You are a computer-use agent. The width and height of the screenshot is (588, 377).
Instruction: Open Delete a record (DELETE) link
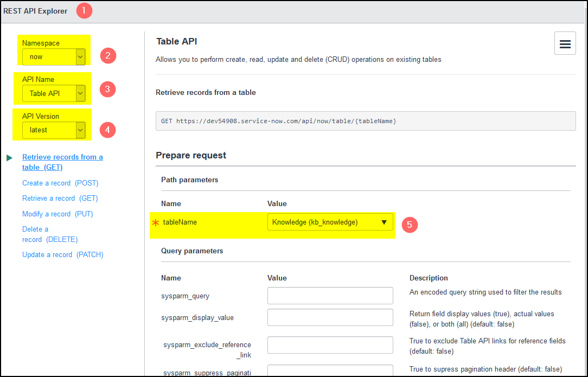pos(49,234)
